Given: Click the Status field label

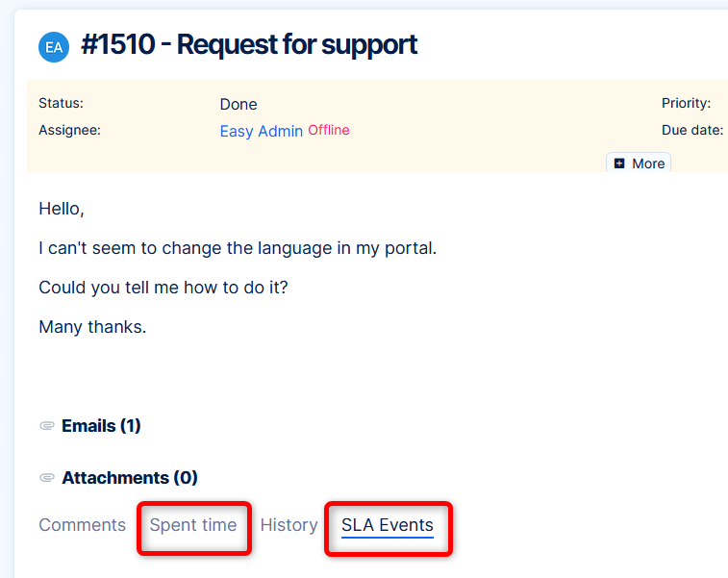Looking at the screenshot, I should 61,103.
